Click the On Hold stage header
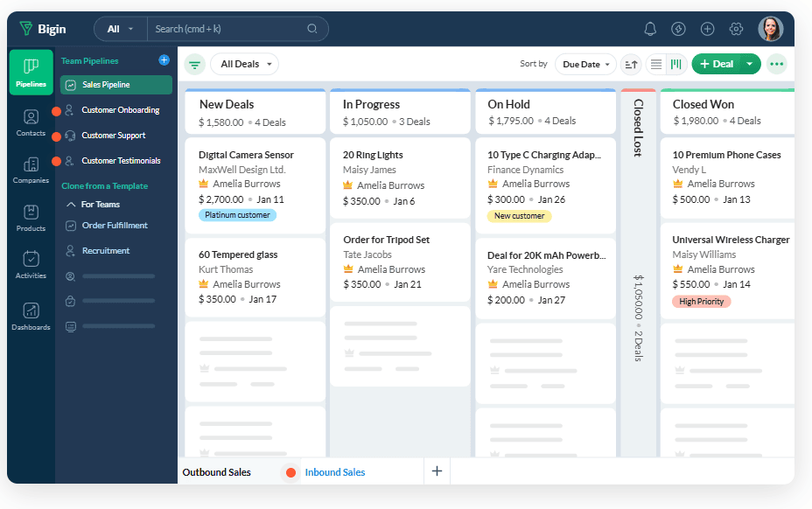The height and width of the screenshot is (509, 812). (x=545, y=112)
